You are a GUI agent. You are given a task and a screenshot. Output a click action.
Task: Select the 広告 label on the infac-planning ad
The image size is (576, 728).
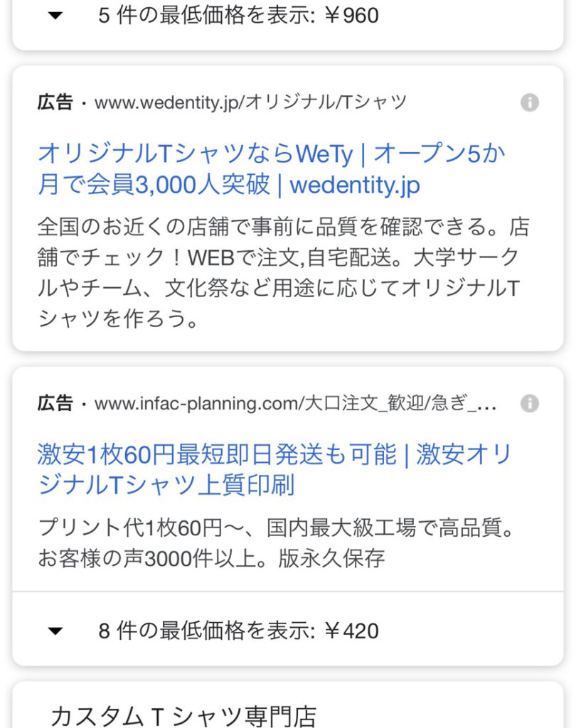click(55, 404)
